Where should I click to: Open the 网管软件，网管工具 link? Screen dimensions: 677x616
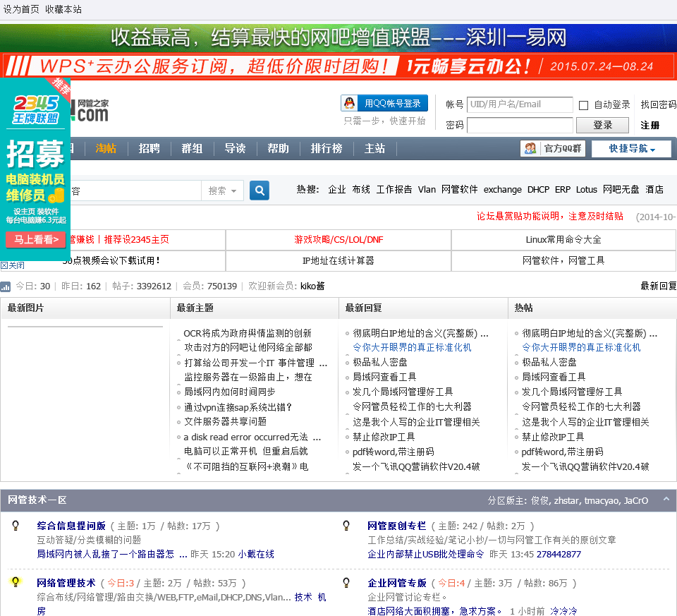tap(563, 261)
